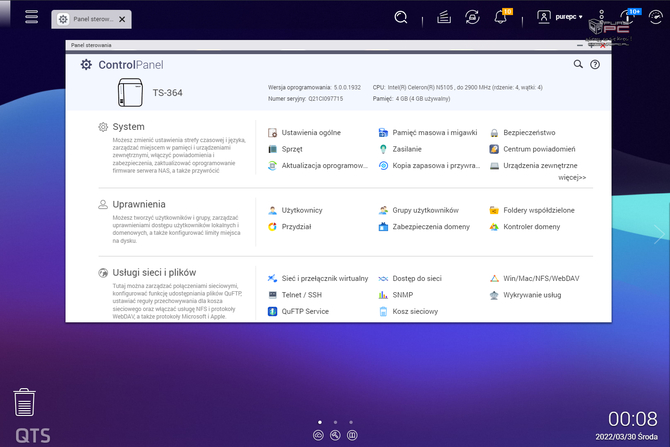This screenshot has width=670, height=447.
Task: Open the Przydział quota settings
Action: point(289,226)
